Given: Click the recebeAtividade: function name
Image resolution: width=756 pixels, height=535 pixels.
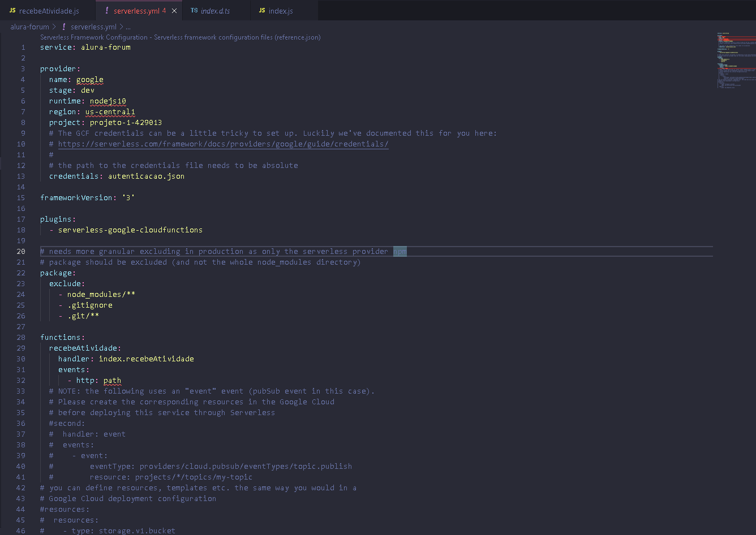Looking at the screenshot, I should (85, 348).
